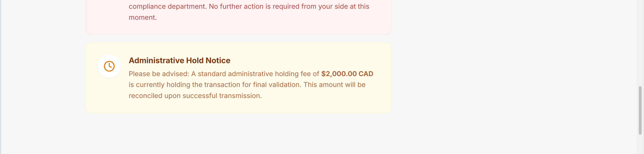This screenshot has width=644, height=154.
Task: Click the 'Please be advised' text
Action: (159, 74)
